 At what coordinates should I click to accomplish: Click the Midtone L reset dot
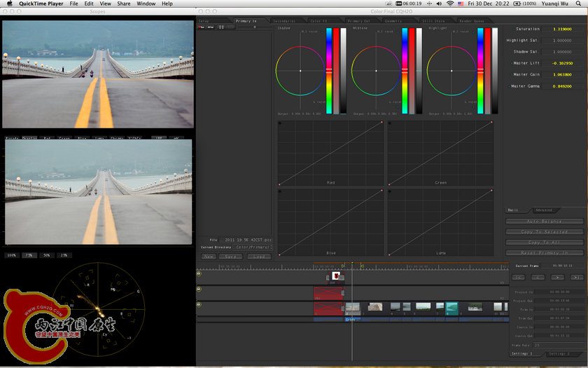coord(397,107)
